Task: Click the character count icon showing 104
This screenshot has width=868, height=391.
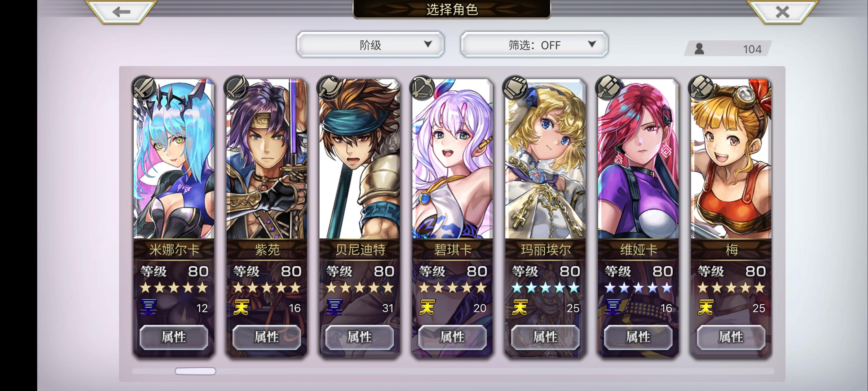Action: 699,49
